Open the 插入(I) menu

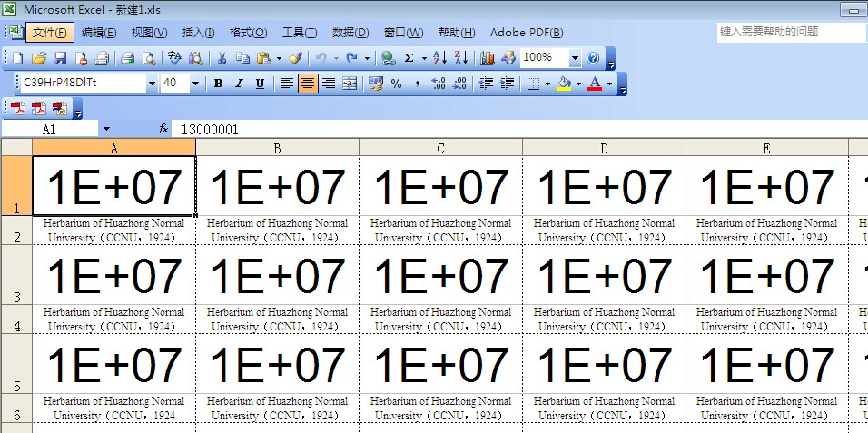tap(198, 33)
